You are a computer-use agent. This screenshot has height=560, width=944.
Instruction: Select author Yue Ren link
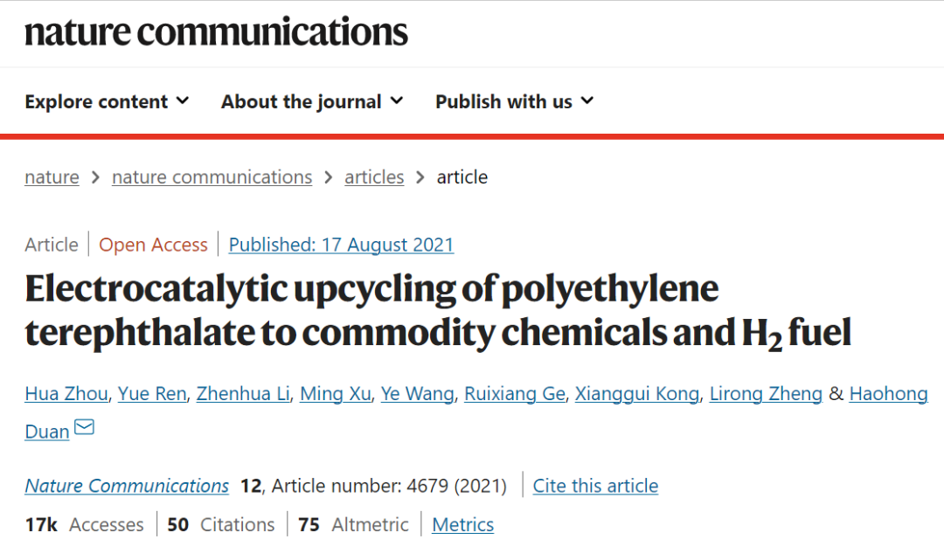[x=153, y=394]
